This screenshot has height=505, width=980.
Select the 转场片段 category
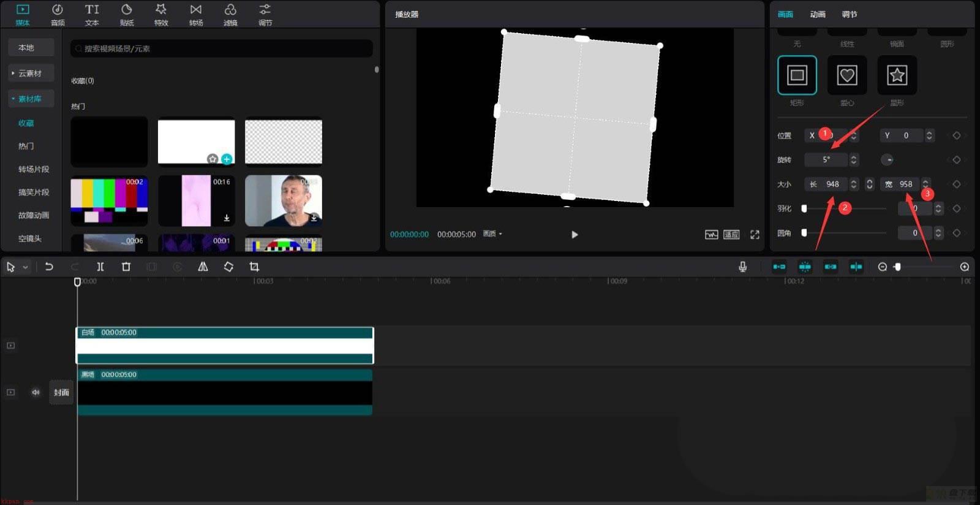pyautogui.click(x=34, y=169)
